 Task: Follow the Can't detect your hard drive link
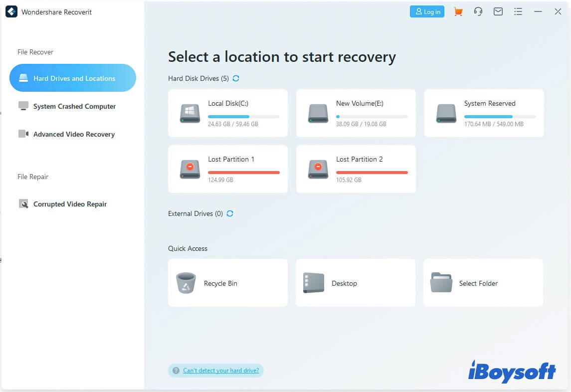click(x=221, y=371)
